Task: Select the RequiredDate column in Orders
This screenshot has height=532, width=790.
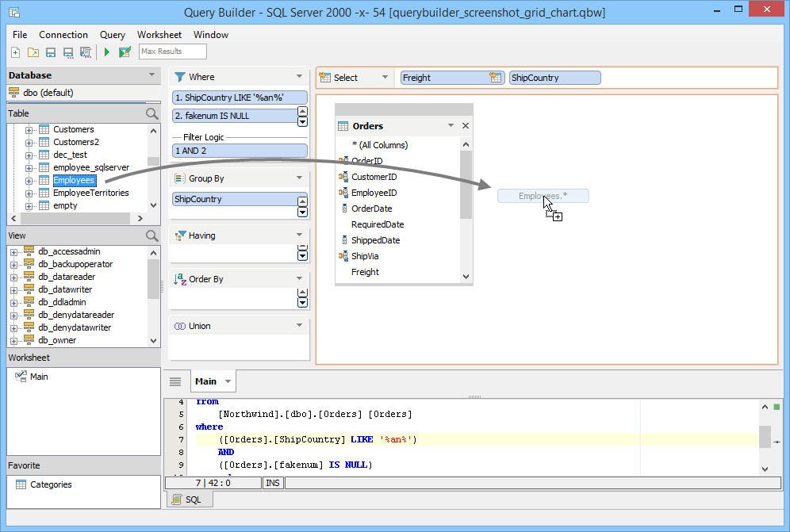Action: click(x=378, y=224)
